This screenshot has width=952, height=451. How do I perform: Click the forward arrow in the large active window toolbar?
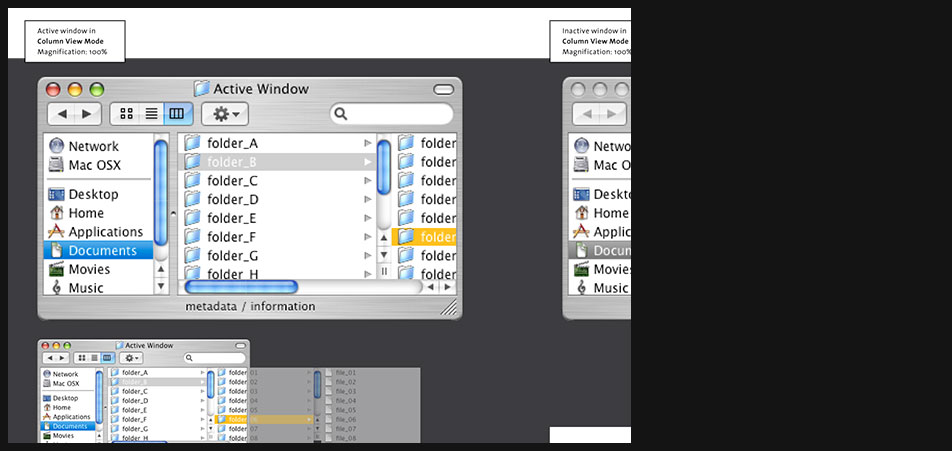tap(88, 114)
